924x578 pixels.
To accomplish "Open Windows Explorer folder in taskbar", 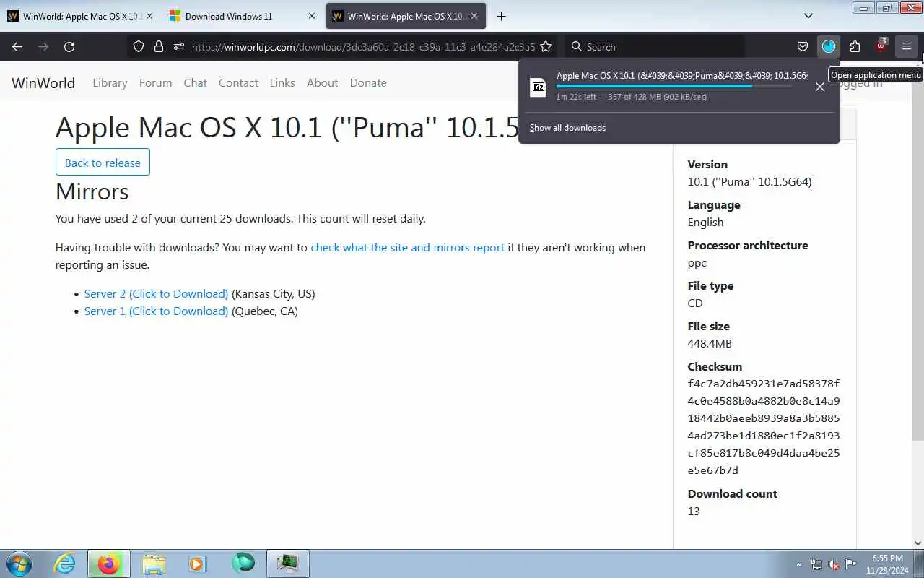I will 154,564.
